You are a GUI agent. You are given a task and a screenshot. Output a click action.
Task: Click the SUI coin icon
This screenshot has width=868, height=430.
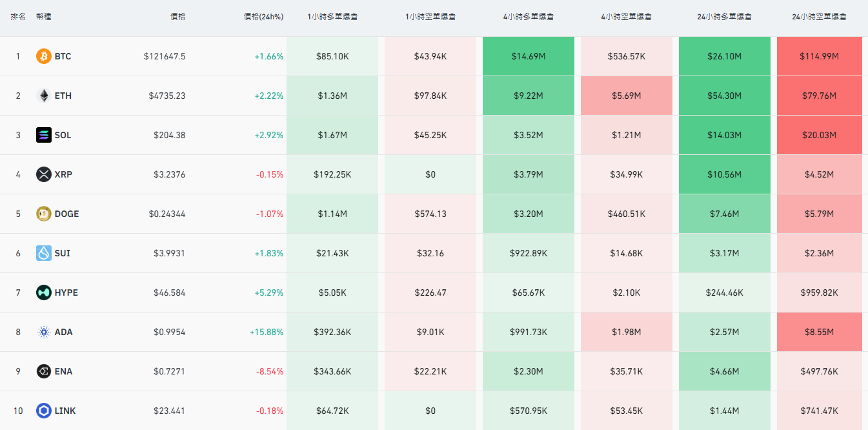coord(44,253)
